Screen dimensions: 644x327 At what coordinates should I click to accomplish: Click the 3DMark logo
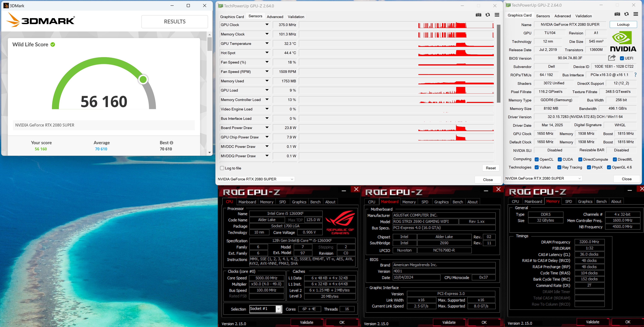click(x=41, y=20)
